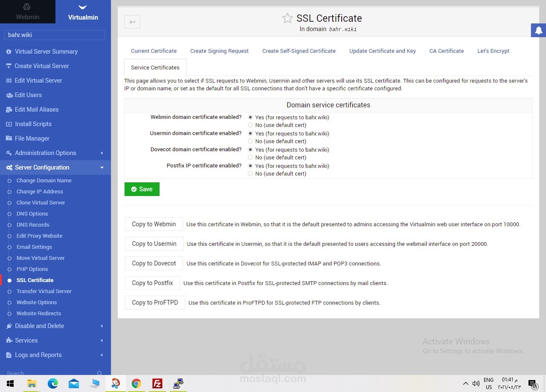Open FileZilla from the taskbar
The height and width of the screenshot is (392, 546).
tap(157, 383)
